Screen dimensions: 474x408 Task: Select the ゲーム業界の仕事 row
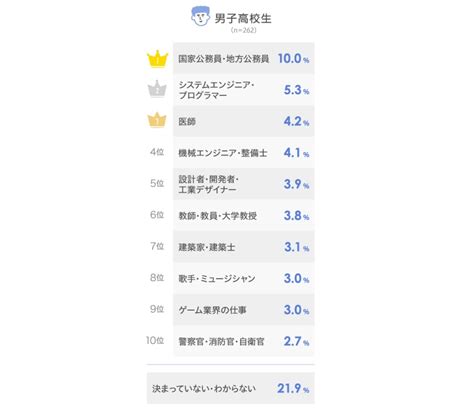(x=244, y=310)
